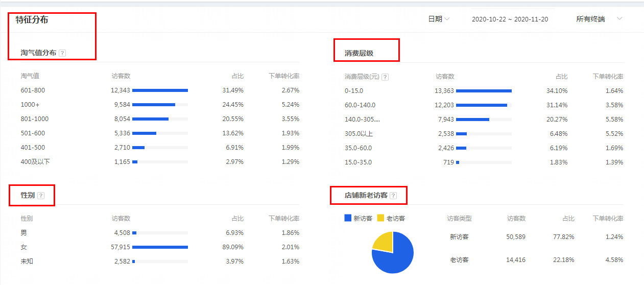Select the 老访客 row in visitor type table

[459, 260]
